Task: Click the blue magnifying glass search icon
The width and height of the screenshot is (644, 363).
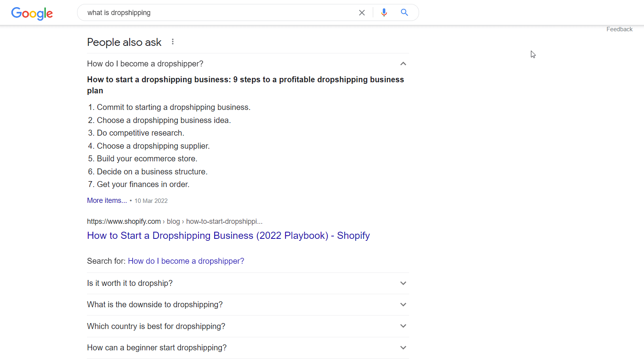Action: pyautogui.click(x=404, y=13)
